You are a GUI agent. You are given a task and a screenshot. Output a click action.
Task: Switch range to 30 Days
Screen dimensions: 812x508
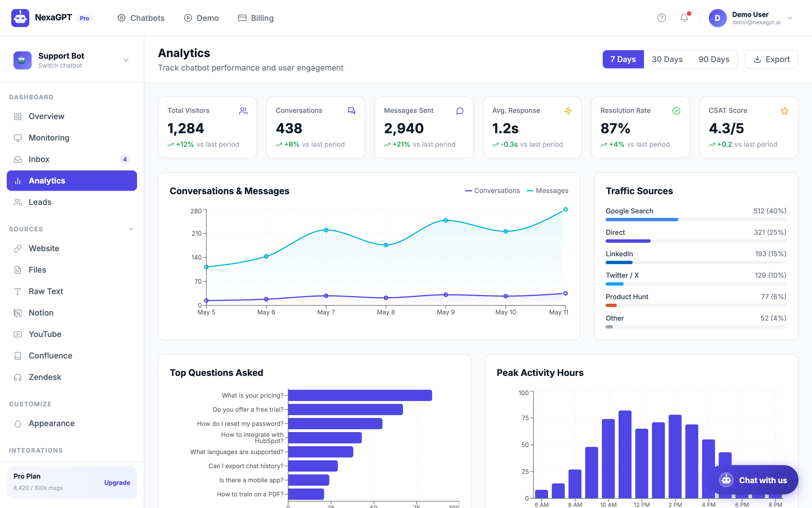(667, 60)
